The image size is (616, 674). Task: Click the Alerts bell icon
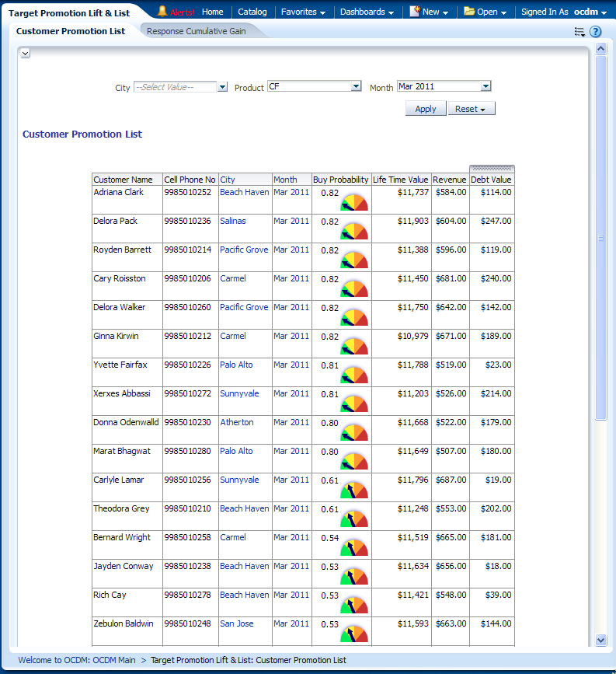coord(162,12)
